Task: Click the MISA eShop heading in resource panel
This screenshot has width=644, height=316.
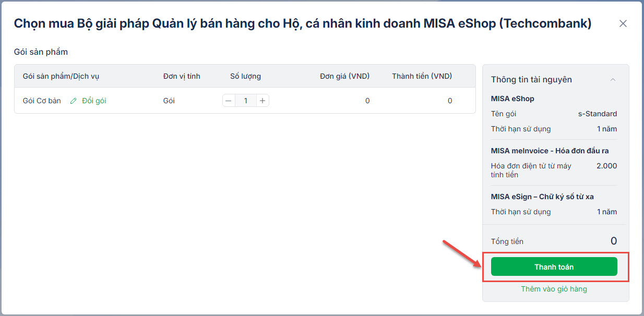Action: tap(512, 99)
